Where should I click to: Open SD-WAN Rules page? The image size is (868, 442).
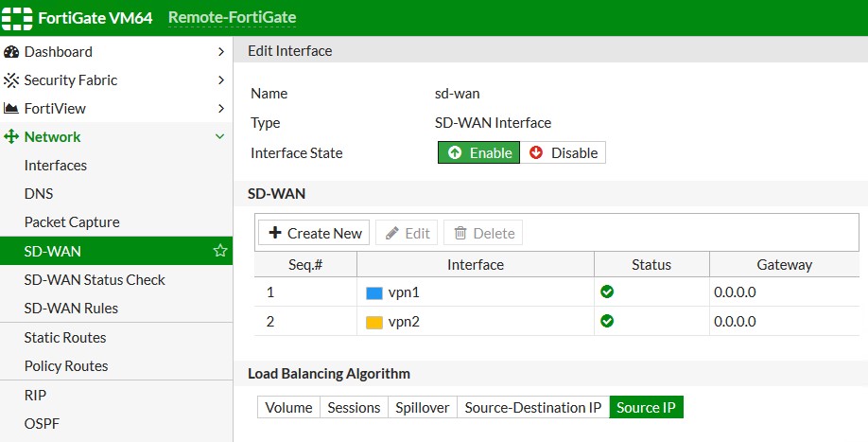click(71, 308)
